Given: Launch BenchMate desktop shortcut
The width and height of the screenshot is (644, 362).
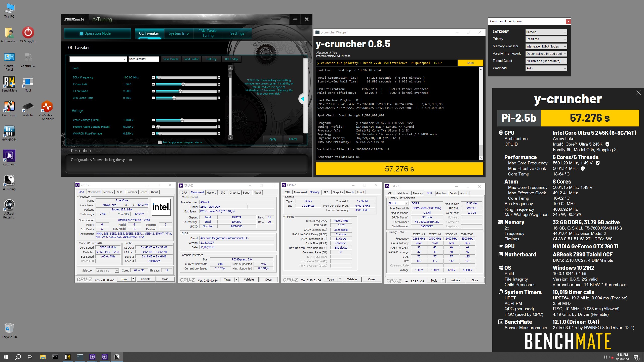Looking at the screenshot, I should coord(9,84).
